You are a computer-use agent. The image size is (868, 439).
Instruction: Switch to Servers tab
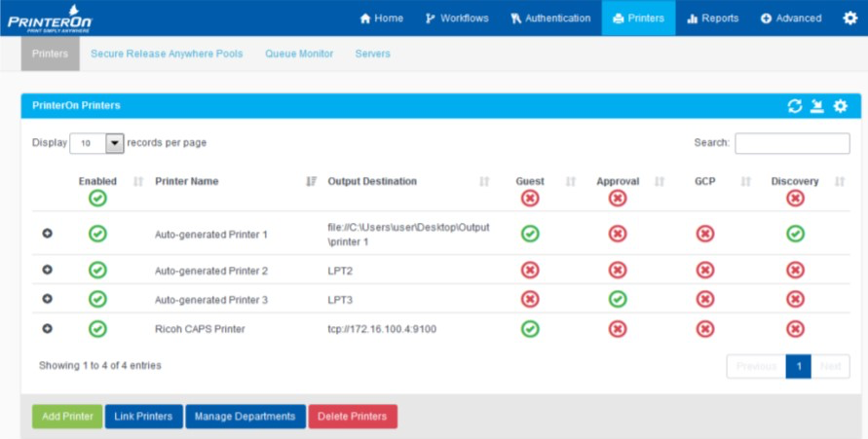(372, 54)
